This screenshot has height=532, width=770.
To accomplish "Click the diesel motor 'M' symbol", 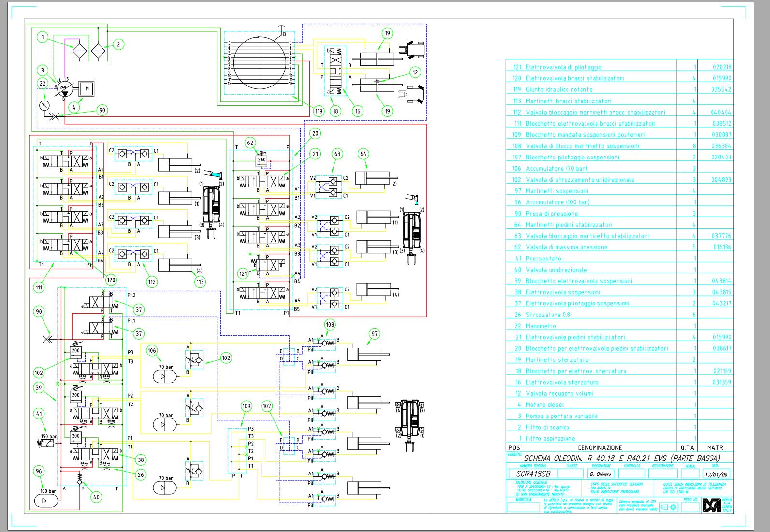I will (x=87, y=89).
